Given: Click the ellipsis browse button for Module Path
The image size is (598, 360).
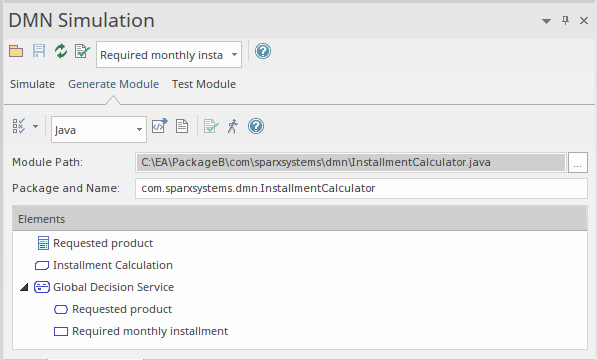Looking at the screenshot, I should tap(577, 162).
